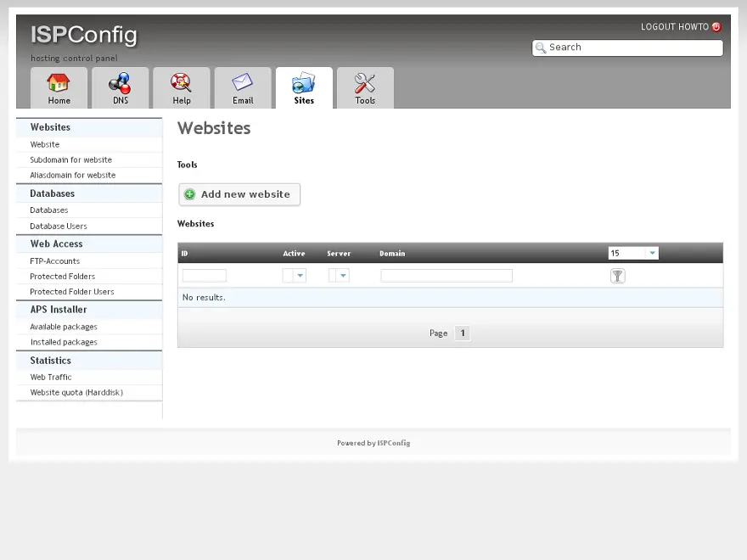Sort by the Server column header
The height and width of the screenshot is (560, 747).
click(x=339, y=254)
